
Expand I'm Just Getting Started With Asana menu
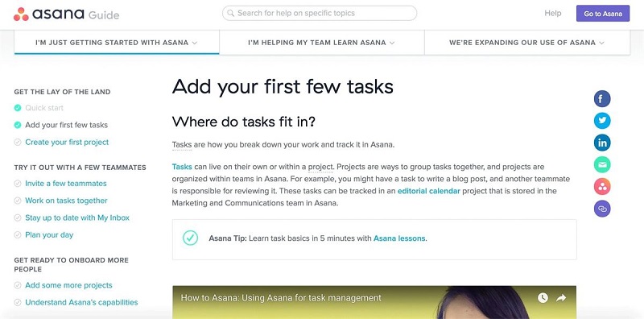tap(117, 43)
